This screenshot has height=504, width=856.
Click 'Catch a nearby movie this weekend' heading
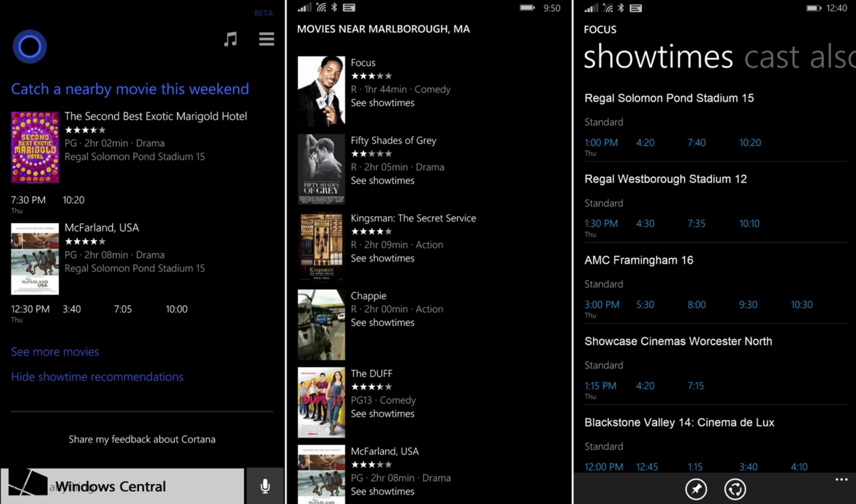coord(130,89)
